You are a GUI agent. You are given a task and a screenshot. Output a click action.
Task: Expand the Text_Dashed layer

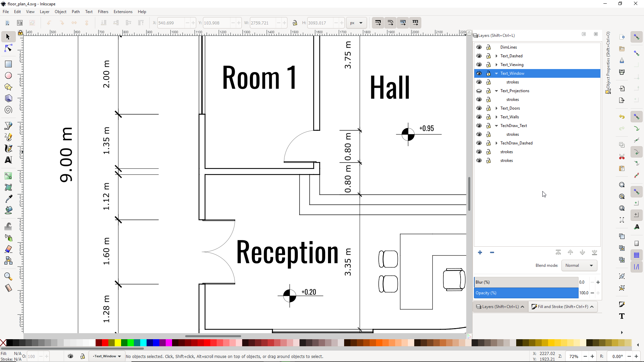click(x=496, y=56)
